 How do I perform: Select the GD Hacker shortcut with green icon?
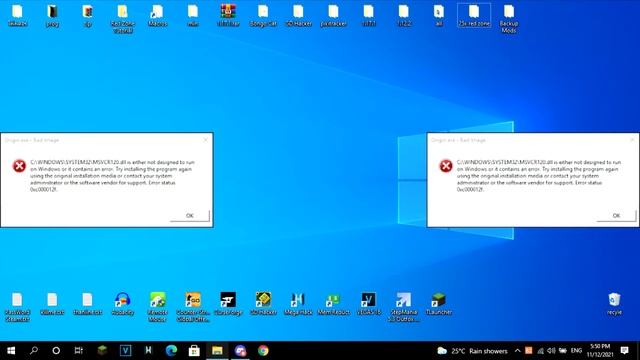click(x=263, y=304)
